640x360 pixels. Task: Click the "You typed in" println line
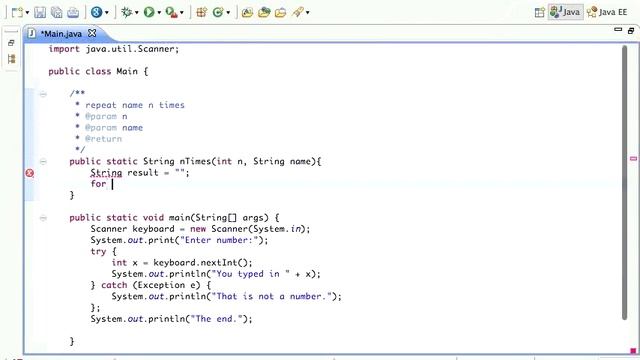[x=216, y=274]
